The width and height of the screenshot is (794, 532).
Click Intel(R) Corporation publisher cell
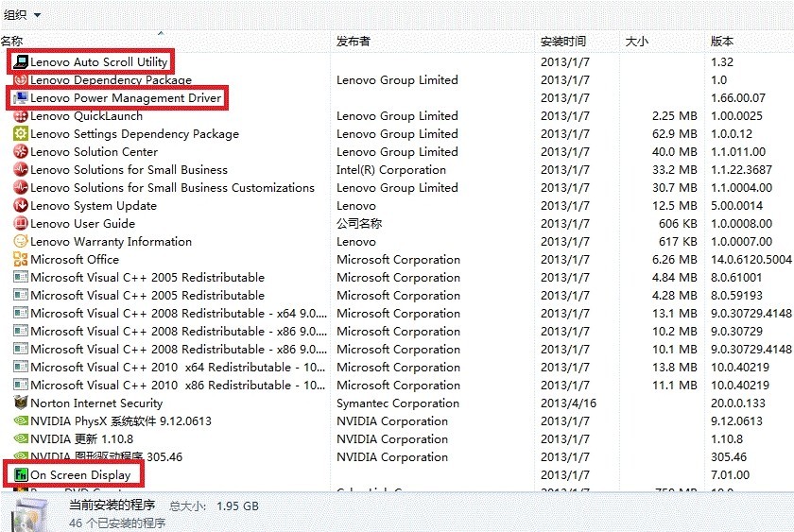391,169
